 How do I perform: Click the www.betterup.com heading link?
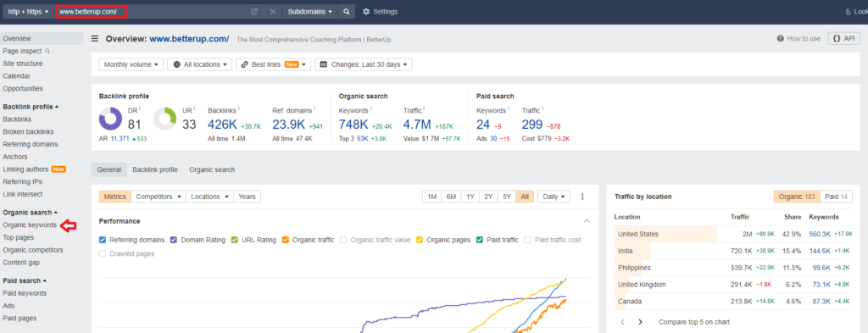(x=189, y=39)
